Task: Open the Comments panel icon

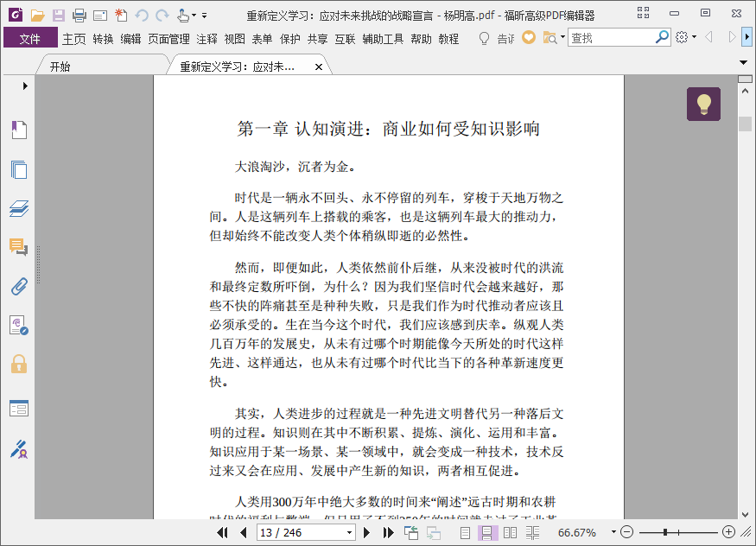Action: click(x=19, y=247)
